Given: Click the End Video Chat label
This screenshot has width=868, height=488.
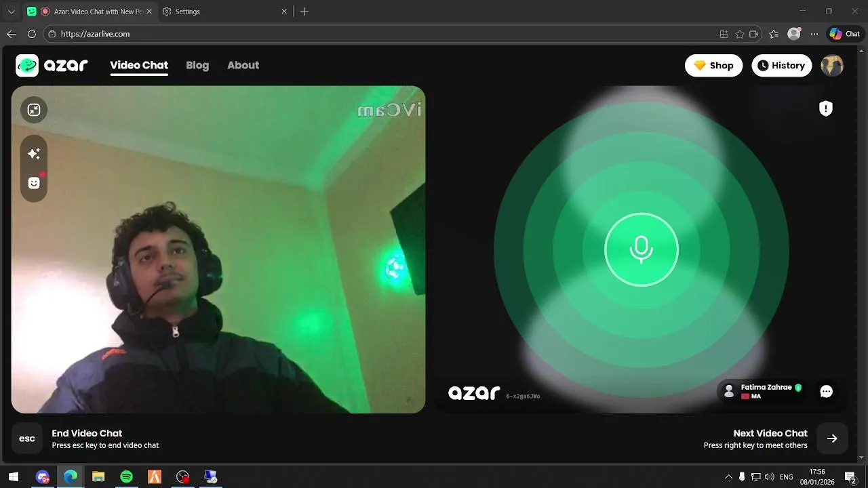Looking at the screenshot, I should pyautogui.click(x=87, y=433).
